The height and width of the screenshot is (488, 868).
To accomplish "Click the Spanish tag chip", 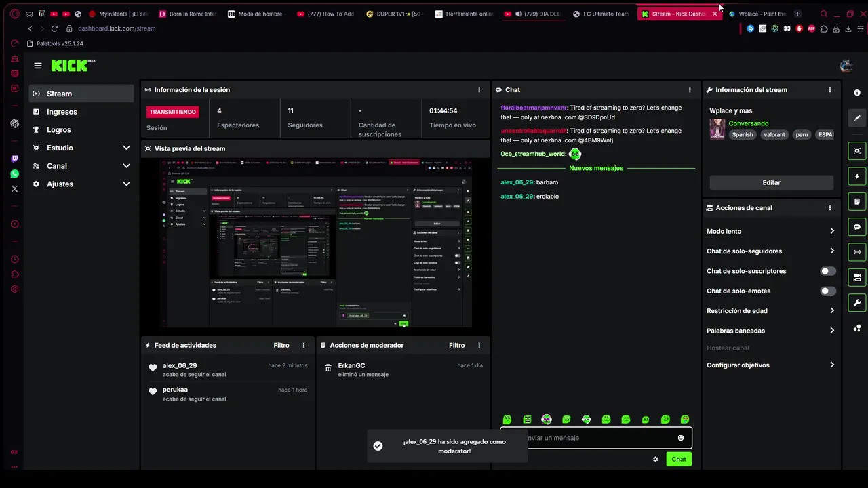I will click(x=743, y=134).
